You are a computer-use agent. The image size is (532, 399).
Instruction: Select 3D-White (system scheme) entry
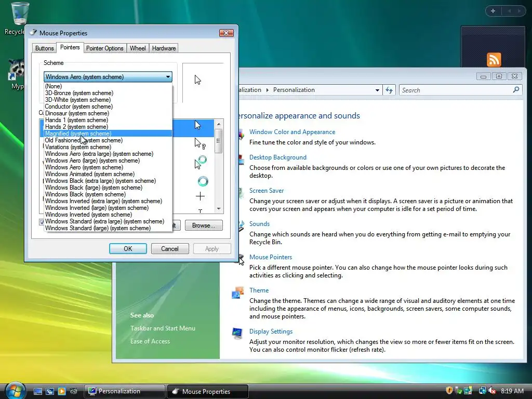point(108,100)
